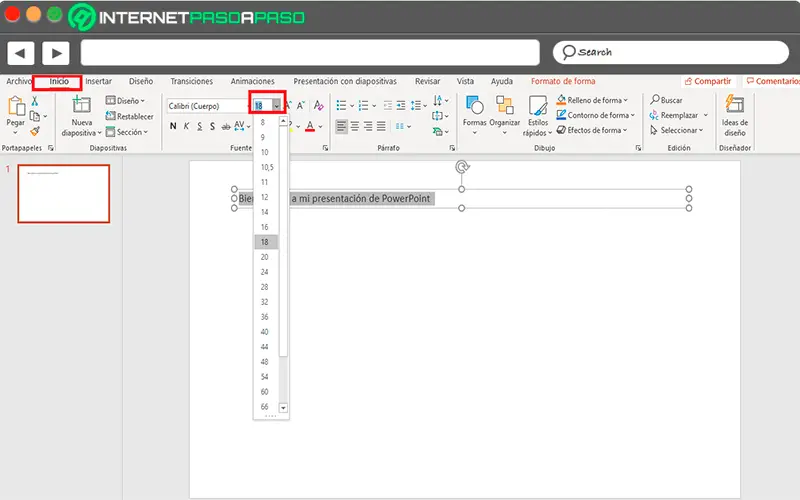The width and height of the screenshot is (800, 500).
Task: Toggle text shadow with the S button
Action: point(212,126)
